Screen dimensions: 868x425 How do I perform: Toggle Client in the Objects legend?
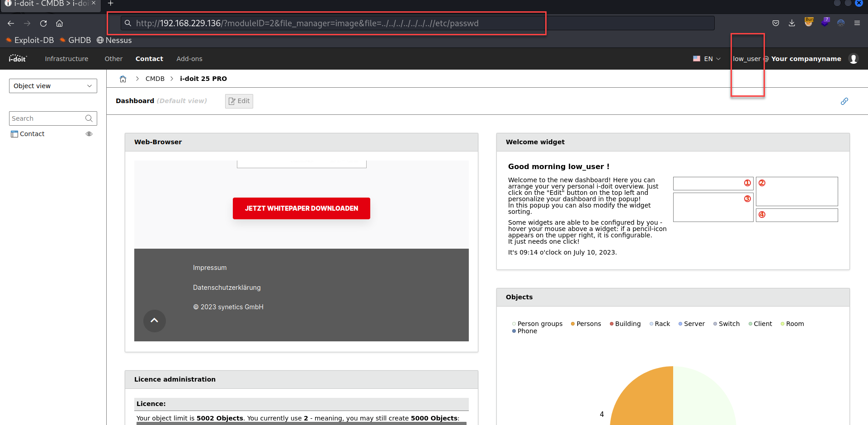[760, 324]
